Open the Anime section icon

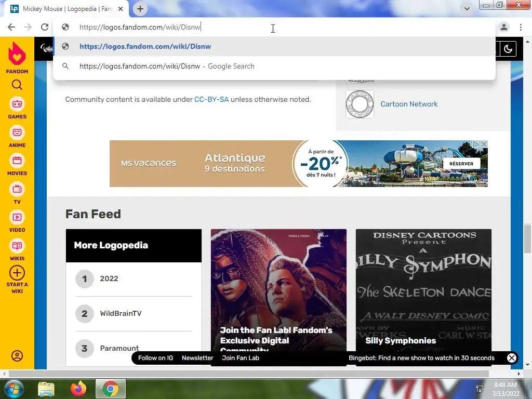coord(17,132)
